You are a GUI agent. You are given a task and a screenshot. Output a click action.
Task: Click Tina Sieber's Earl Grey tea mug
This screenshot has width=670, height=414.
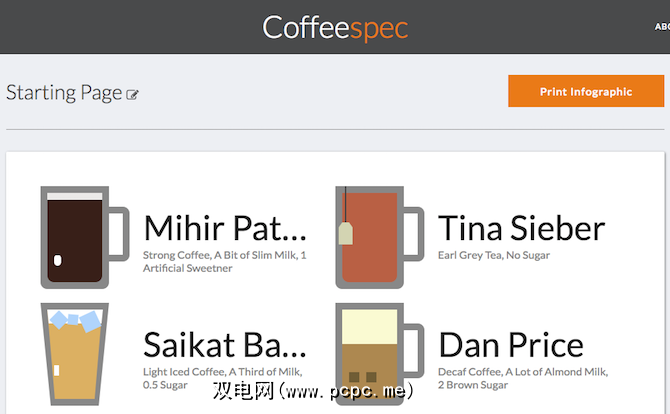coord(370,238)
